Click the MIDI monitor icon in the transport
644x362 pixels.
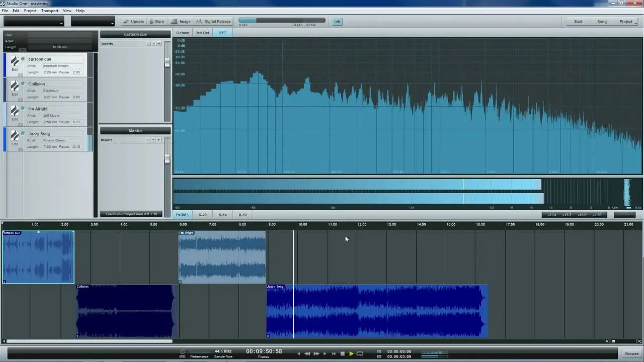pyautogui.click(x=183, y=352)
